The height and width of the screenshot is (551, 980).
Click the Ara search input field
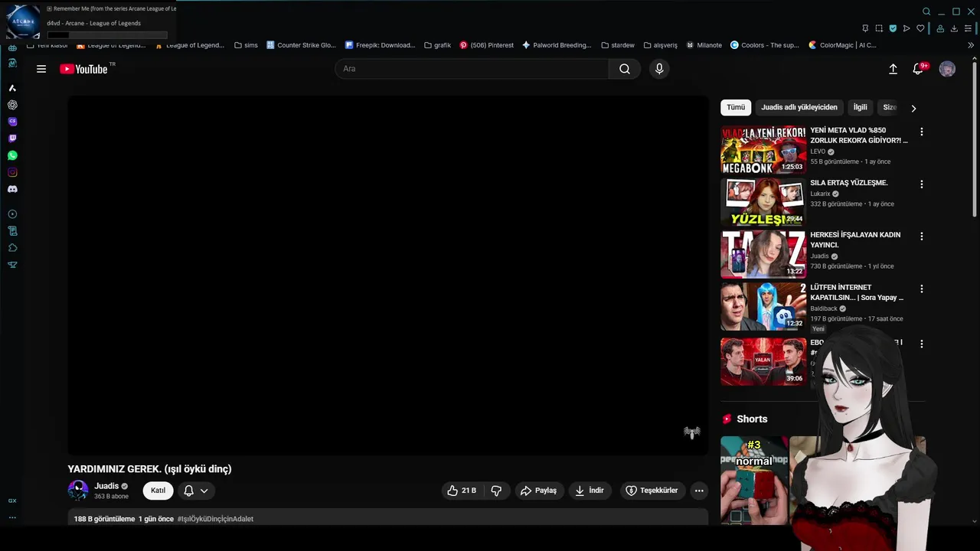point(472,69)
